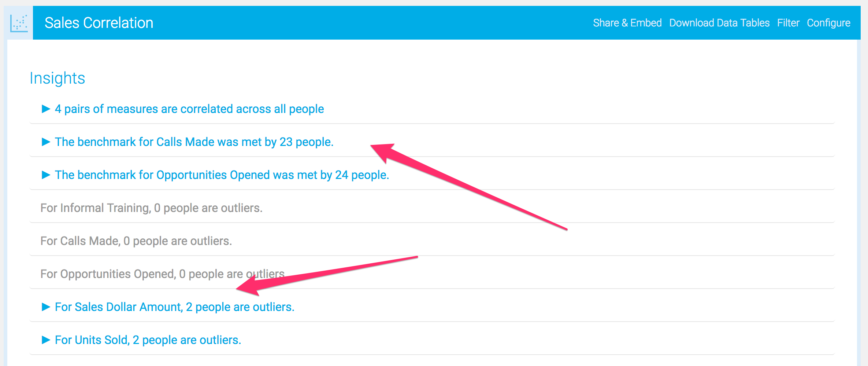Expand the Sales Dollar Amount outliers triangle
Image resolution: width=868 pixels, height=366 pixels.
(46, 307)
